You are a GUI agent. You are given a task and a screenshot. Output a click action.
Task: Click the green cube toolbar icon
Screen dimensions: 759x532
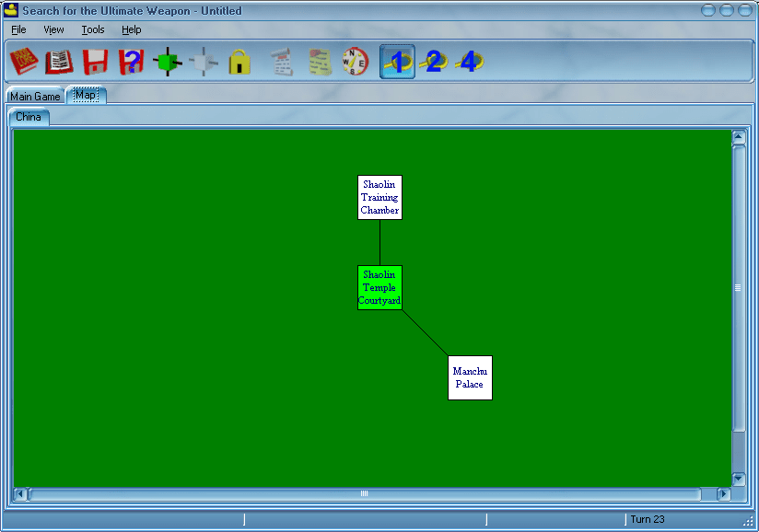167,63
